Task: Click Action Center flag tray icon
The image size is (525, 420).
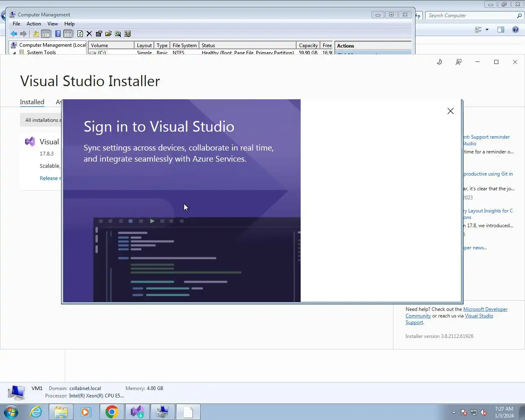Action: point(464,412)
